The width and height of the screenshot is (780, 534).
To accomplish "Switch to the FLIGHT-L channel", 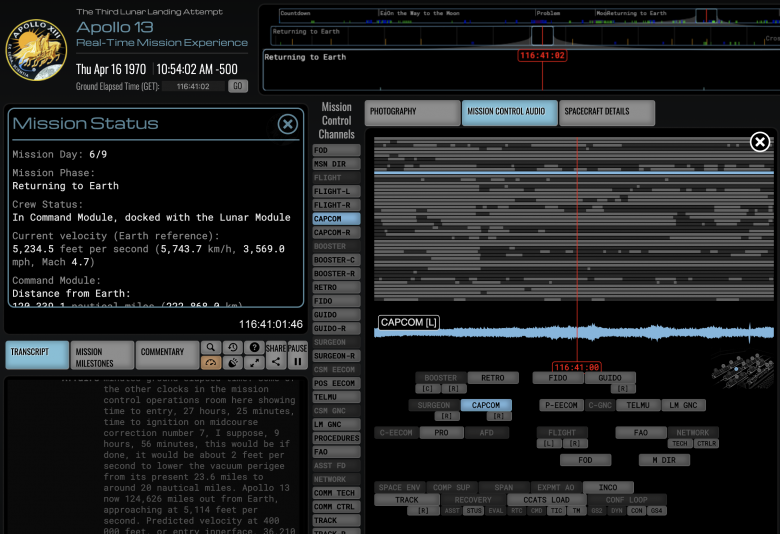I will click(x=336, y=191).
